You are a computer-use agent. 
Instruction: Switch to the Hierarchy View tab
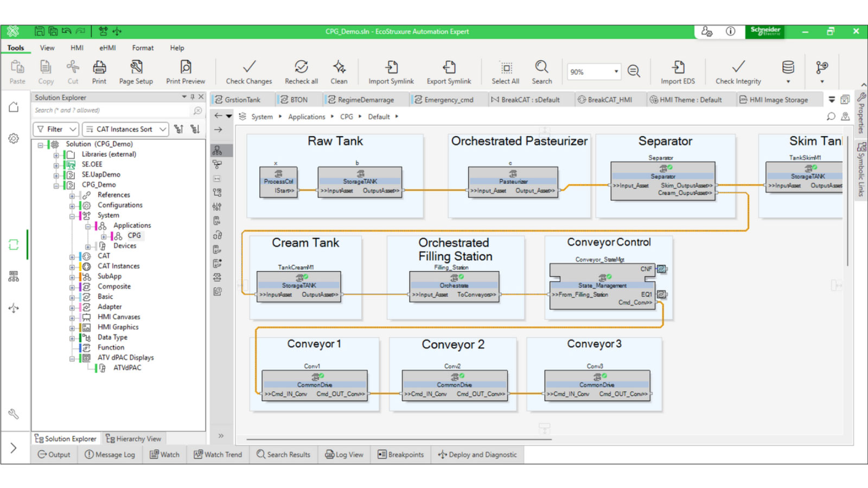(x=133, y=439)
